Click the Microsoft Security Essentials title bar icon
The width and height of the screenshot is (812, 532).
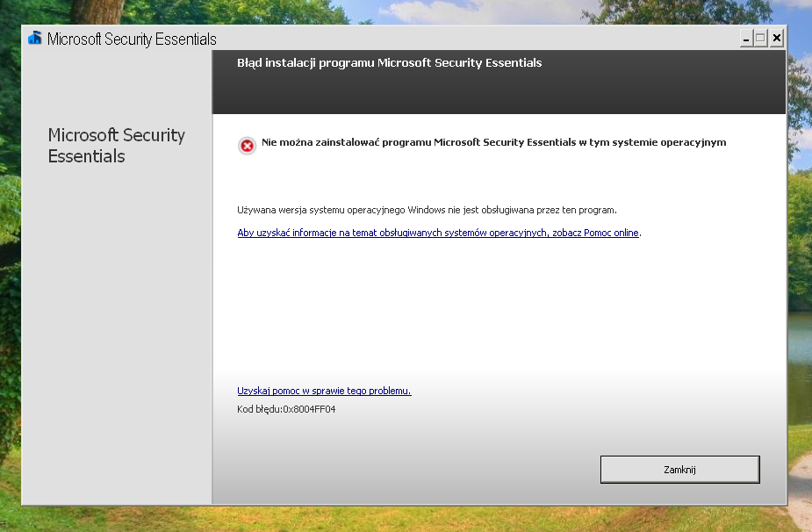click(35, 38)
